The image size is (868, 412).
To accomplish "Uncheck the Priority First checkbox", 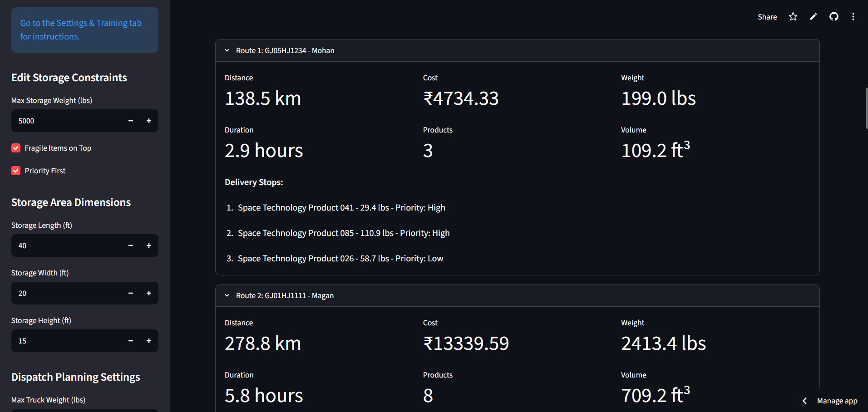I will [x=16, y=171].
